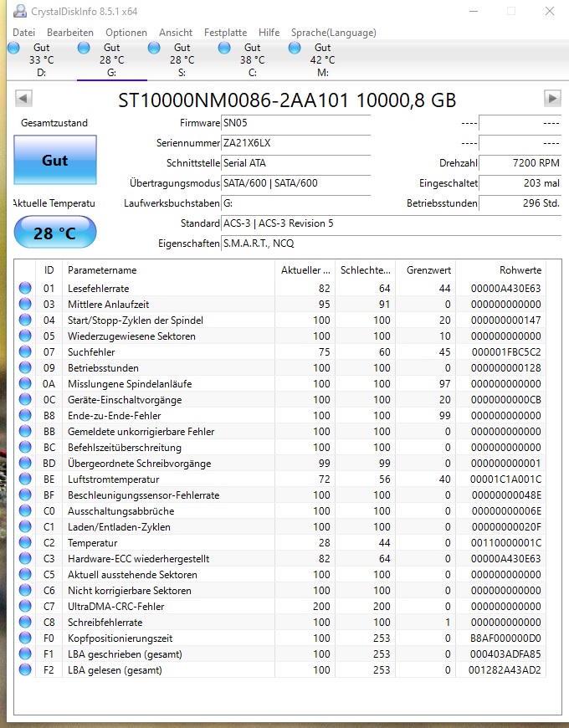This screenshot has width=569, height=728.
Task: Click the Seriennummer field ZA21X6LX
Action: click(295, 143)
